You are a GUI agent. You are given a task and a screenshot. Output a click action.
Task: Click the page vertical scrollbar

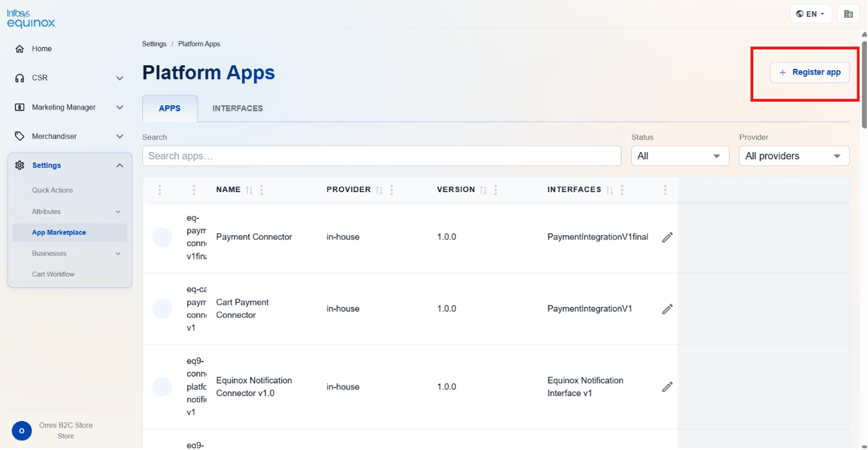[x=864, y=84]
